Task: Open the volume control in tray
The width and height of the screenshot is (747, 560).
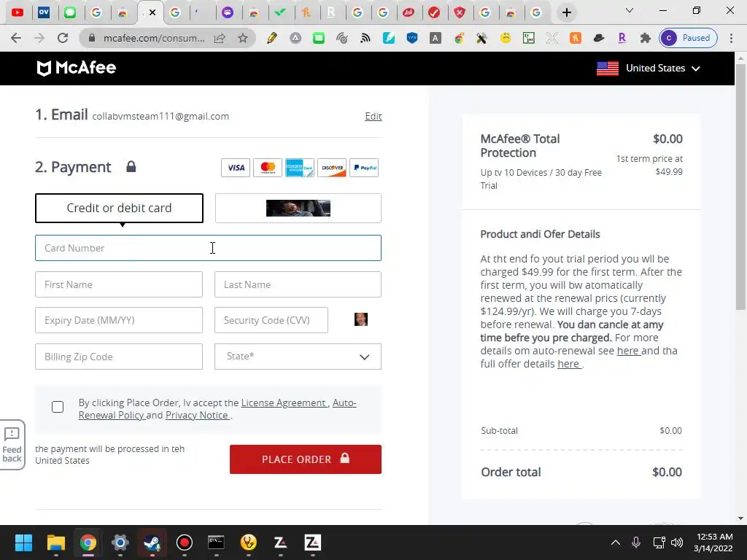Action: click(677, 542)
